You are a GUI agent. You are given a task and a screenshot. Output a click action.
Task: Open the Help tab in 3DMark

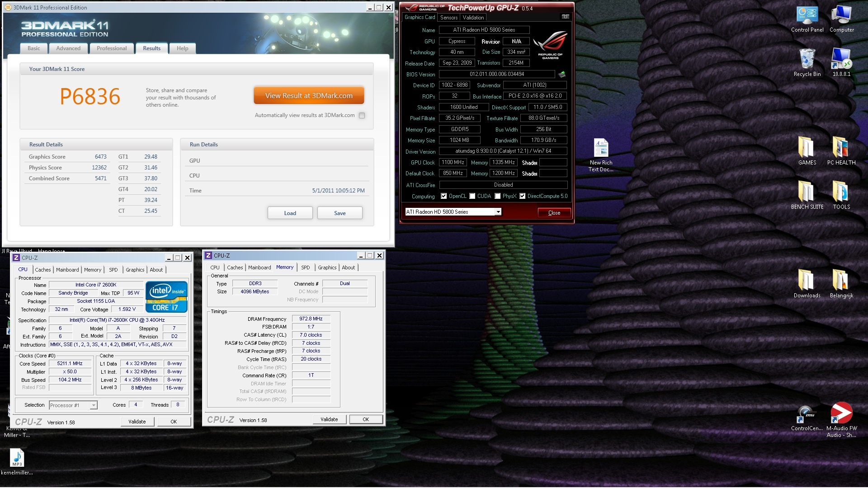click(183, 48)
